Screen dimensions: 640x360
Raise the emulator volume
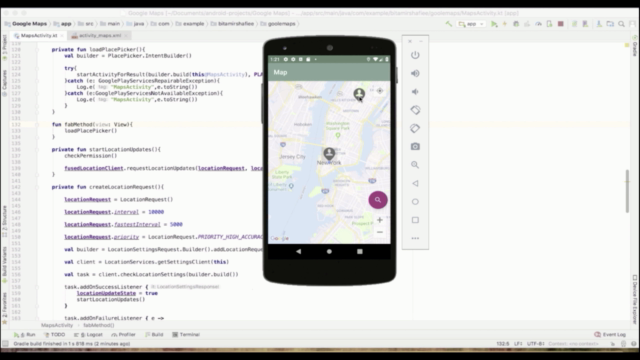(x=415, y=73)
